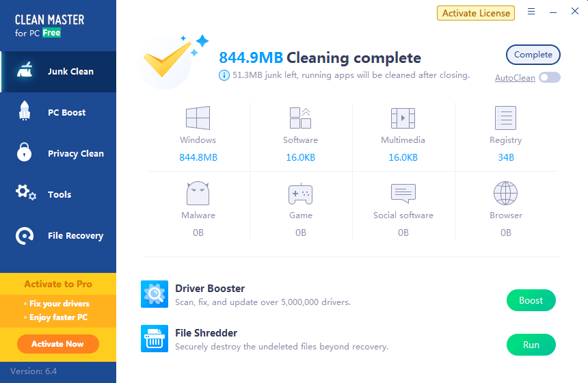Open Junk Clean broom icon

click(x=25, y=70)
